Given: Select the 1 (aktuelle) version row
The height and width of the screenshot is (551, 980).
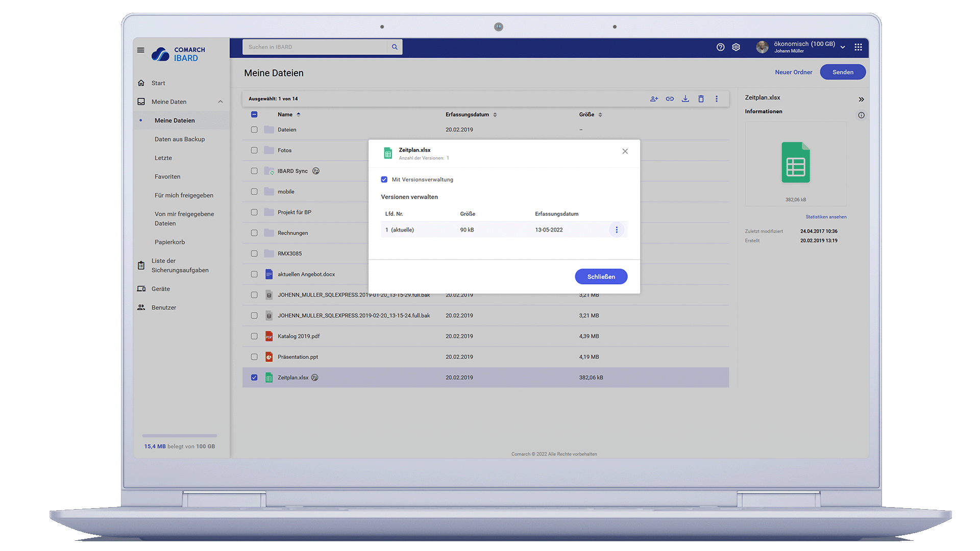Looking at the screenshot, I should (x=504, y=230).
